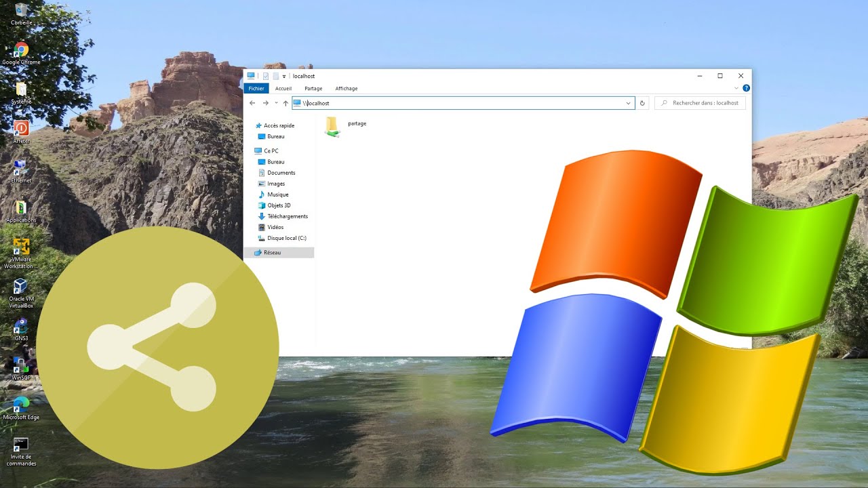Open Invite de commandes desktop shortcut

[21, 451]
